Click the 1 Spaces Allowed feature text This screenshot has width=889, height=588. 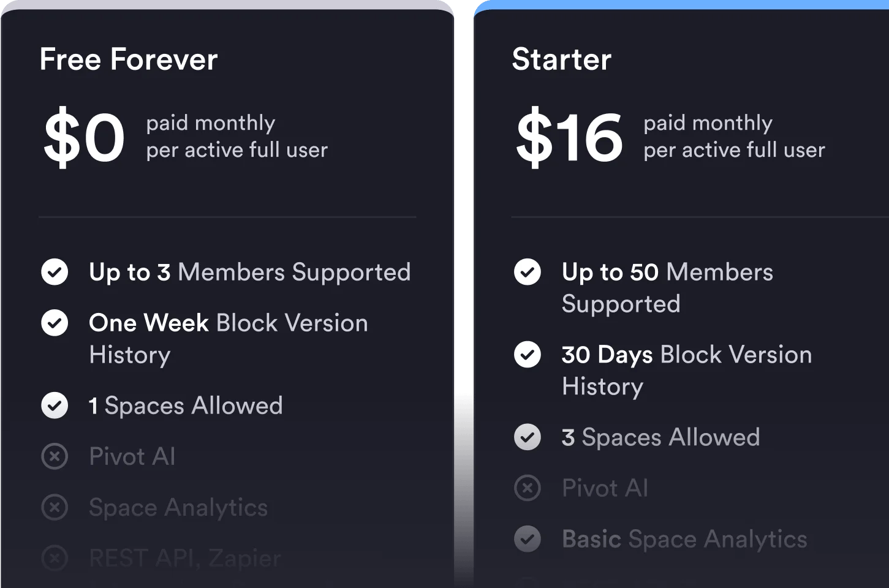pyautogui.click(x=186, y=405)
